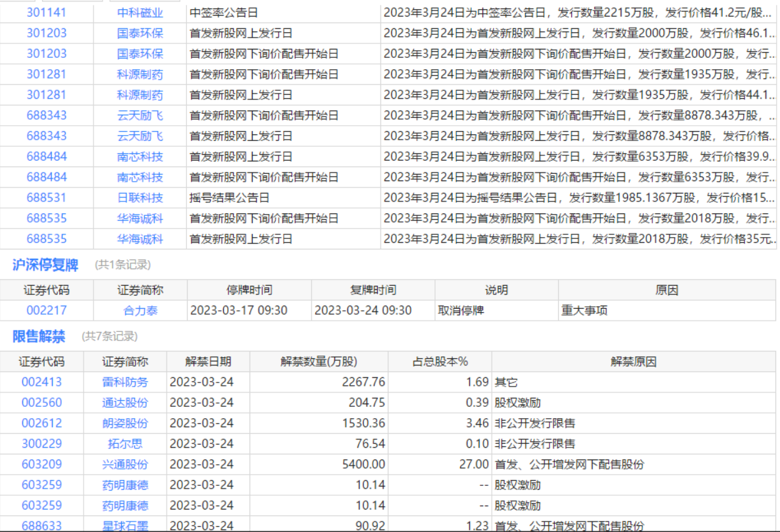The height and width of the screenshot is (532, 780).
Task: Open stock code link 301141
Action: pos(46,13)
